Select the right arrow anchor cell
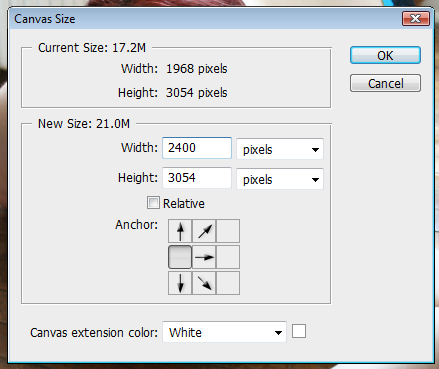Viewport: 439px width, 369px height. (x=204, y=257)
